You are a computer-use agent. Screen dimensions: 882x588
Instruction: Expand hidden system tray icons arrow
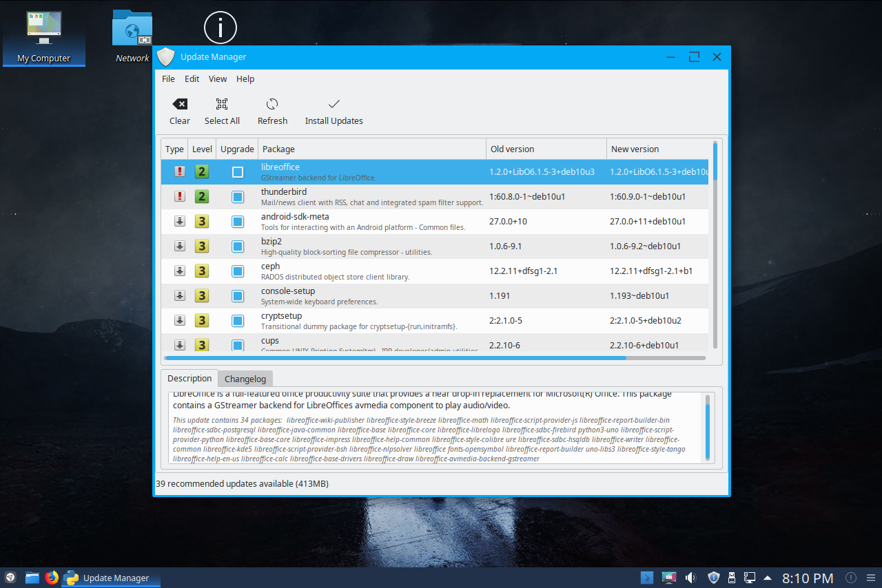tap(768, 578)
